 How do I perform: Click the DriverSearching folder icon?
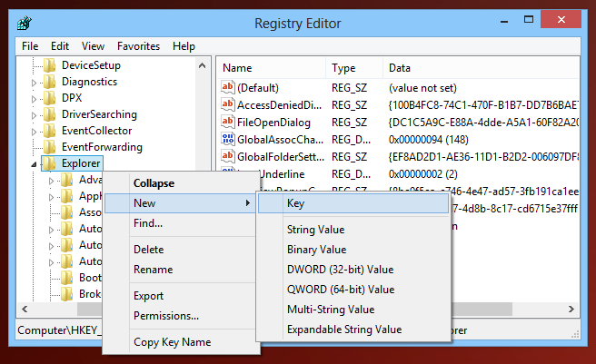pos(50,114)
